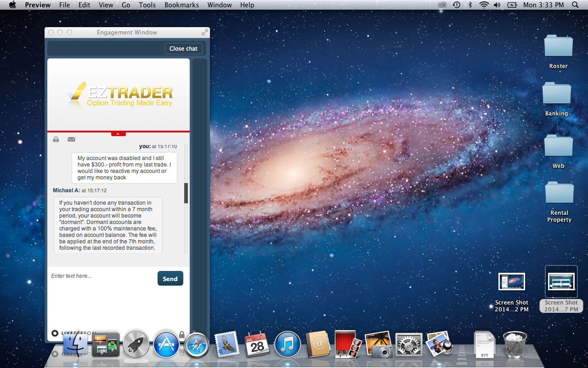Open the Apple menu
The image size is (588, 368).
click(12, 5)
